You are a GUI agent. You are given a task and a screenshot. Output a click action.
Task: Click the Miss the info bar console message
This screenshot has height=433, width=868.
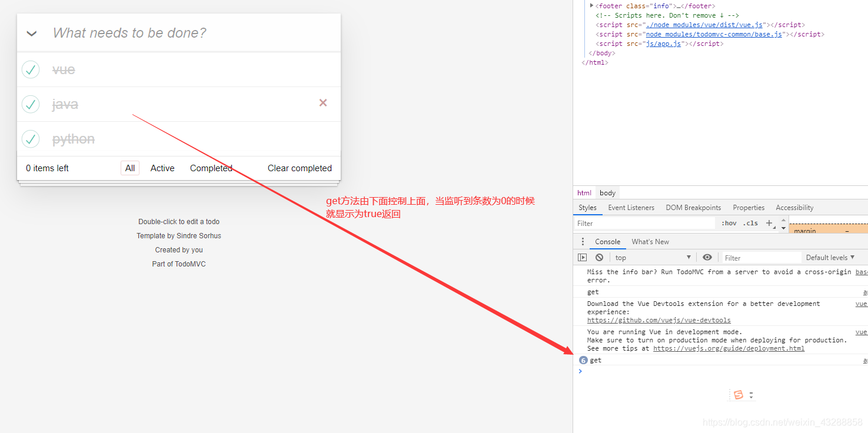[719, 276]
